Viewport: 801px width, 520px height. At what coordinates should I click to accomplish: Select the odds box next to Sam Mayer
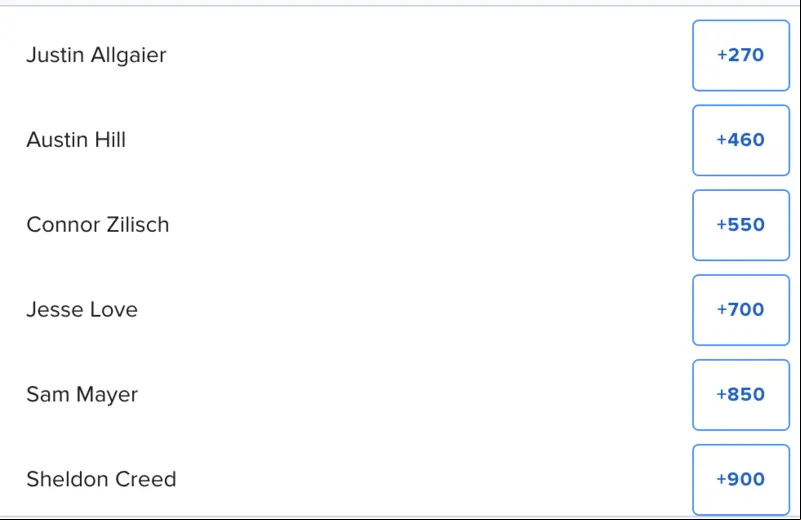pyautogui.click(x=741, y=394)
